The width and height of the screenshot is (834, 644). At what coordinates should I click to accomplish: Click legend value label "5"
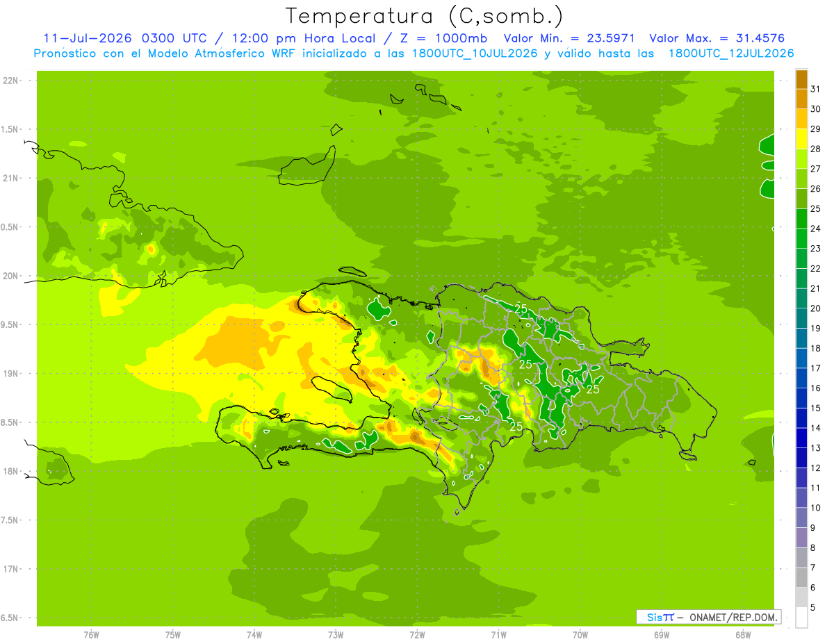click(x=813, y=608)
